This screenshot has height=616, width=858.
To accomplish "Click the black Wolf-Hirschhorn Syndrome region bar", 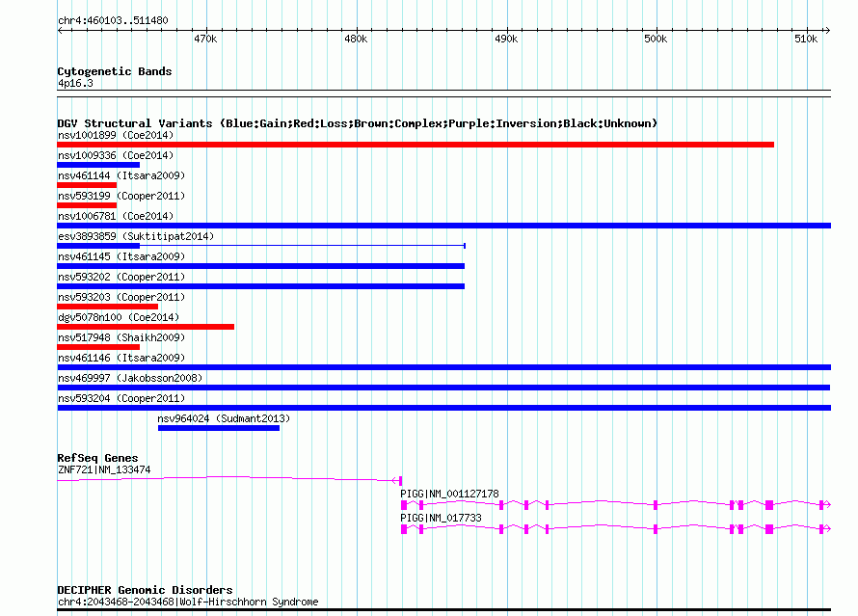I will [x=443, y=609].
